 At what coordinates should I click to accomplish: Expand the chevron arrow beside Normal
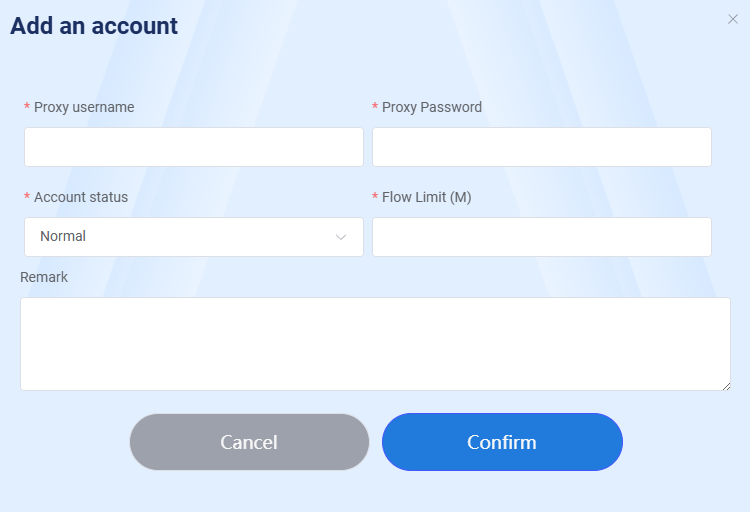pos(341,237)
